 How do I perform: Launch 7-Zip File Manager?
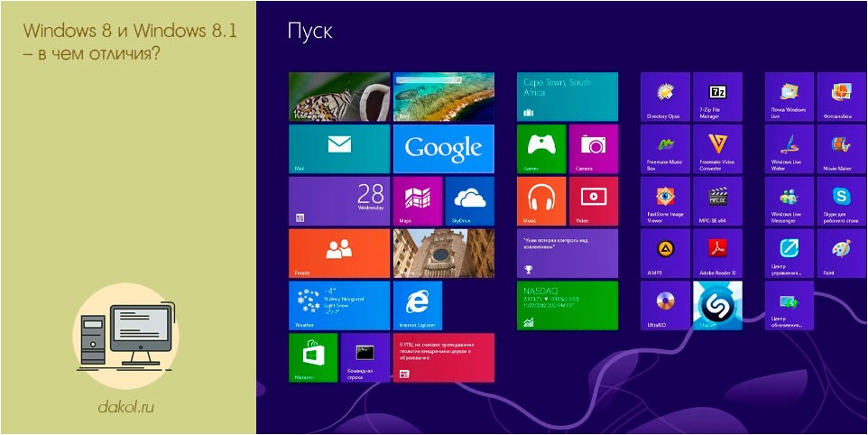point(717,97)
